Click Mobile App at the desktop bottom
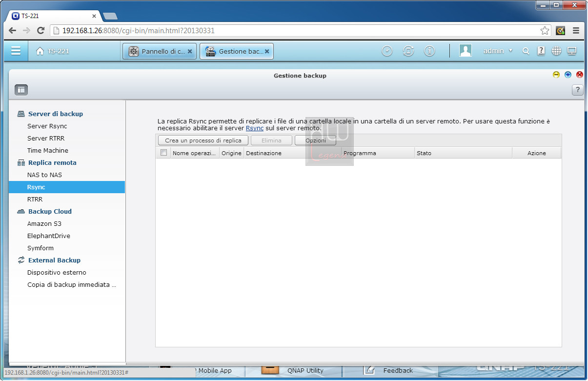588x381 pixels. [x=215, y=370]
